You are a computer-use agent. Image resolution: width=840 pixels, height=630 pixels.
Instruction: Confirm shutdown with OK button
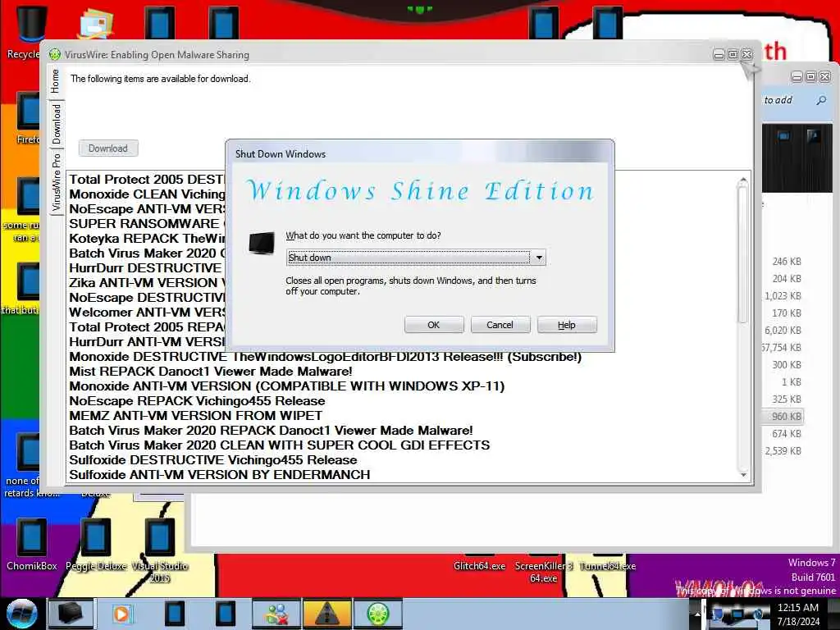(433, 325)
